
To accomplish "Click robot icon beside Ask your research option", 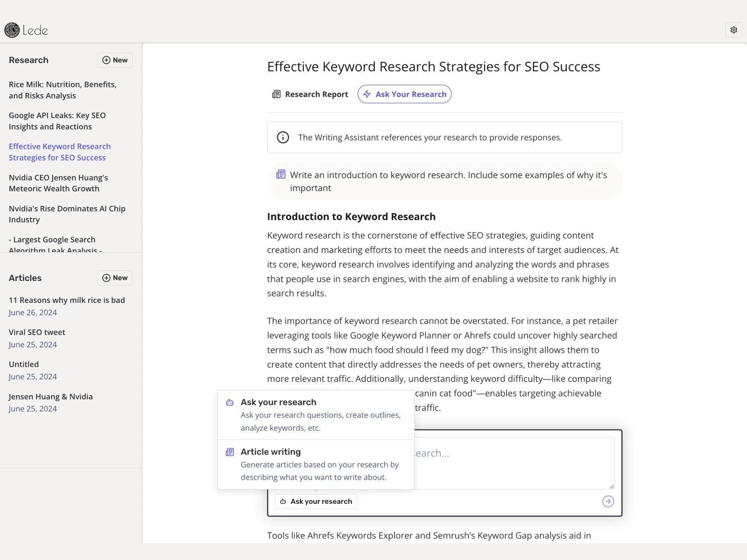I will 230,402.
